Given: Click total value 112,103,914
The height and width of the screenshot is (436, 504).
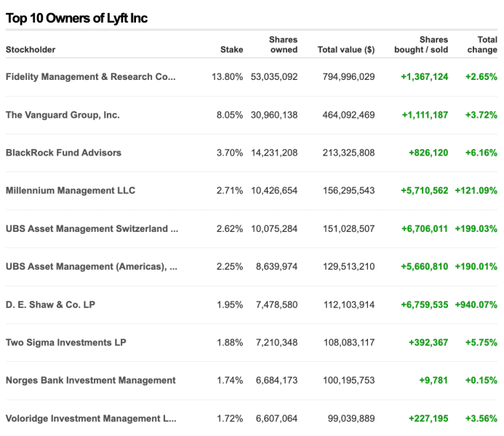Looking at the screenshot, I should pos(349,304).
